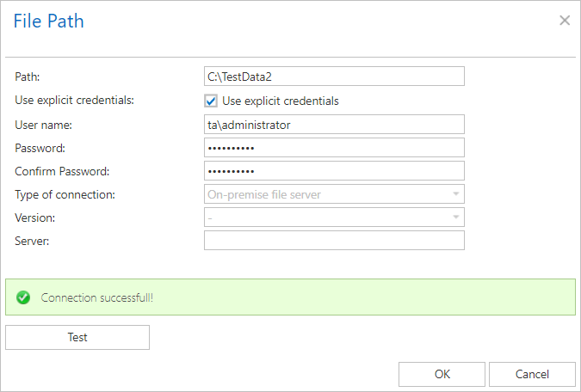Open the Type of connection dropdown

click(x=334, y=194)
